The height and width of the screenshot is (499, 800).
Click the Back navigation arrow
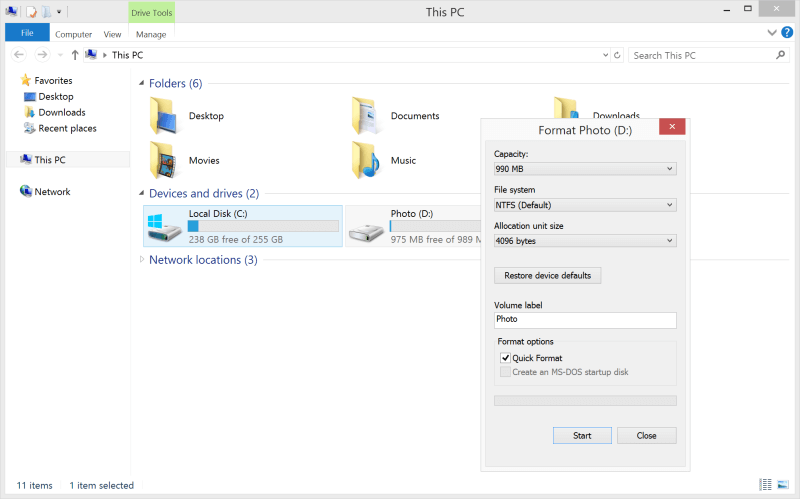(x=19, y=55)
